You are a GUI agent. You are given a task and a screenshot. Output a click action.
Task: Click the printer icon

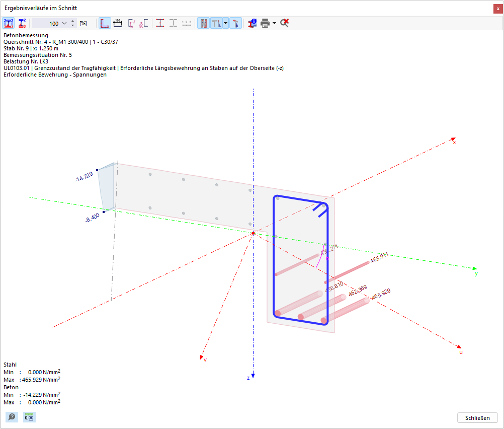tap(265, 23)
